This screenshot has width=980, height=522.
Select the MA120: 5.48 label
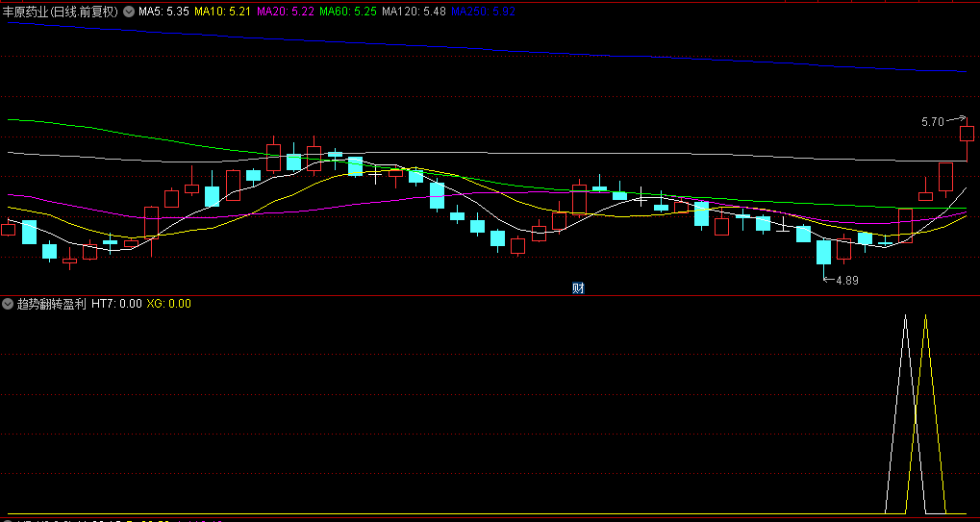pos(414,12)
